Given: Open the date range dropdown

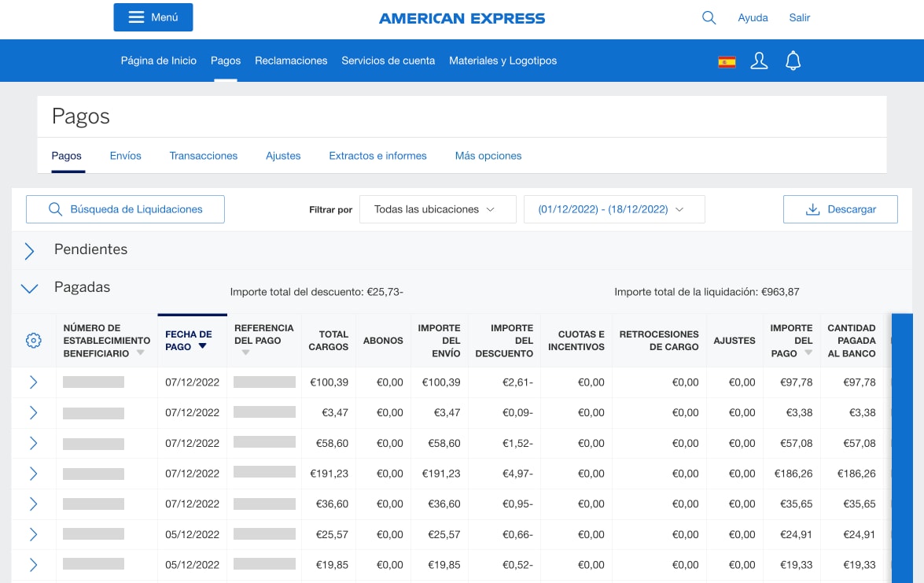Looking at the screenshot, I should coord(613,209).
